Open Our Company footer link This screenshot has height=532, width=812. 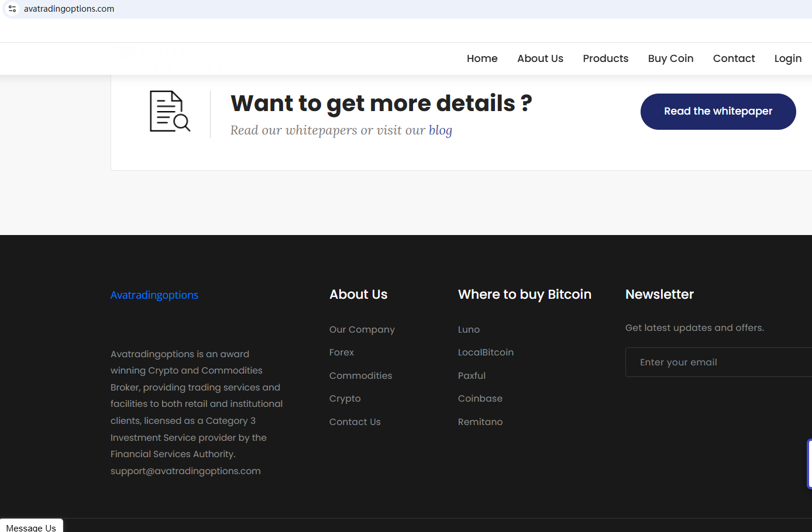(362, 330)
